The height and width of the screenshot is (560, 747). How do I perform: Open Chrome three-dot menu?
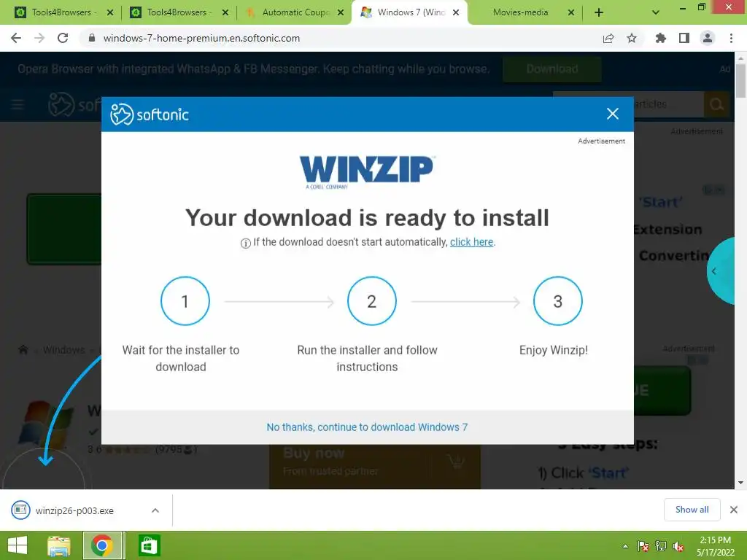[x=731, y=38]
